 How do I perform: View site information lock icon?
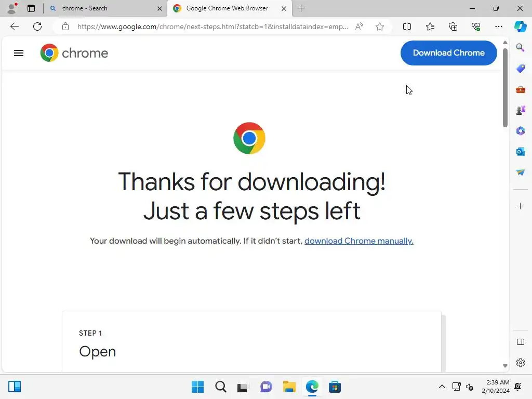point(65,26)
